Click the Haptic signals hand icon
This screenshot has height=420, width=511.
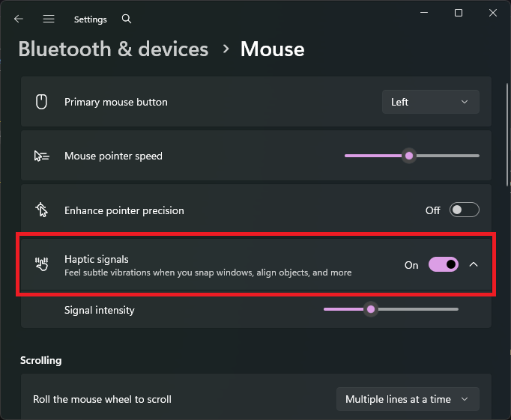(42, 264)
